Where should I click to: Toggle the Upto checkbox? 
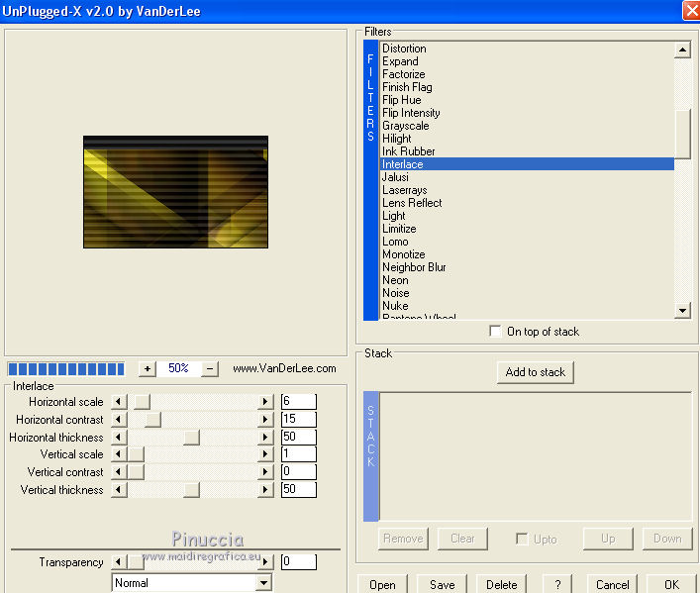click(522, 539)
